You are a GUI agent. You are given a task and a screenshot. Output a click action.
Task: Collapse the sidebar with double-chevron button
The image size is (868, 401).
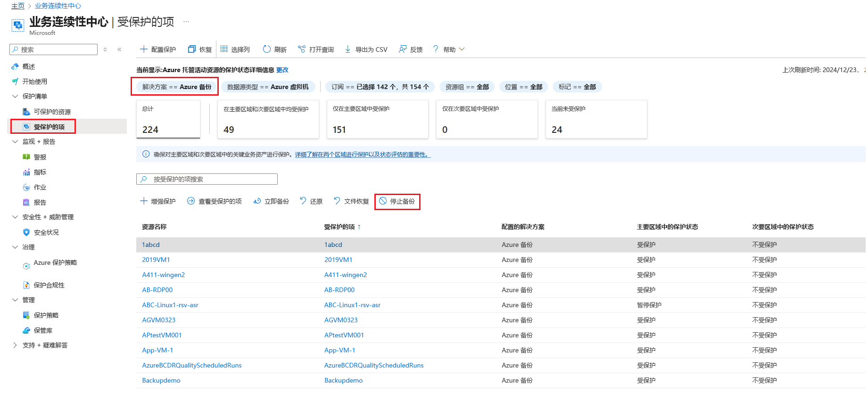coord(119,49)
